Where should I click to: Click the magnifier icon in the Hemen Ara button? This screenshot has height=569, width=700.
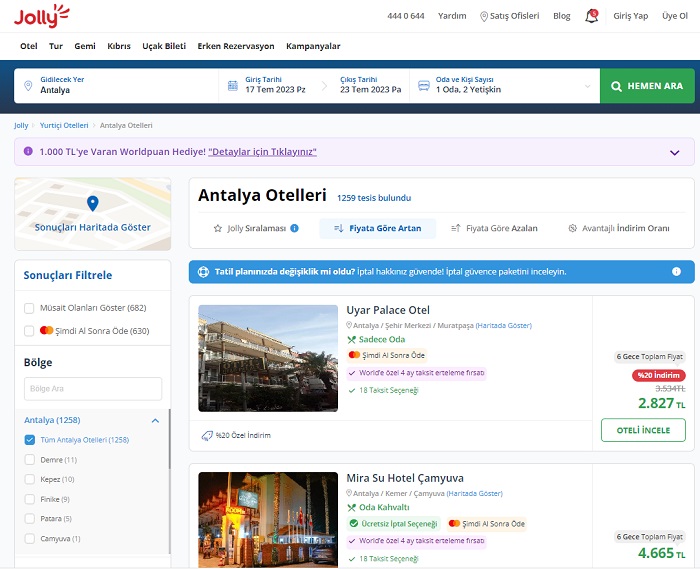pyautogui.click(x=616, y=86)
